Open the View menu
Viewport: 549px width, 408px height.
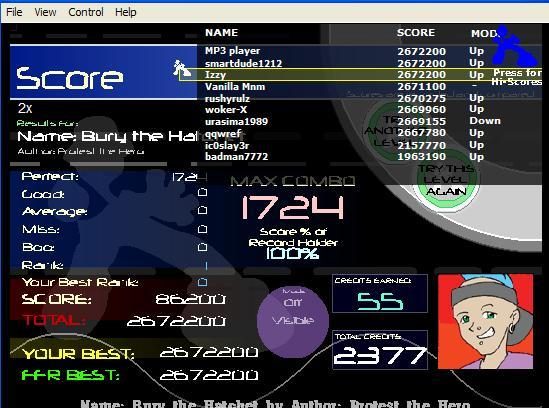45,12
